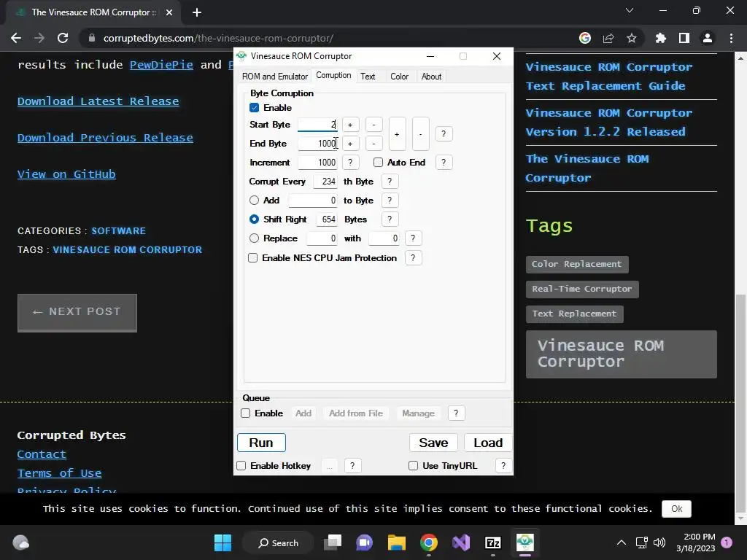Open the Chrome extensions puzzle icon
The width and height of the screenshot is (747, 560).
coord(660,38)
